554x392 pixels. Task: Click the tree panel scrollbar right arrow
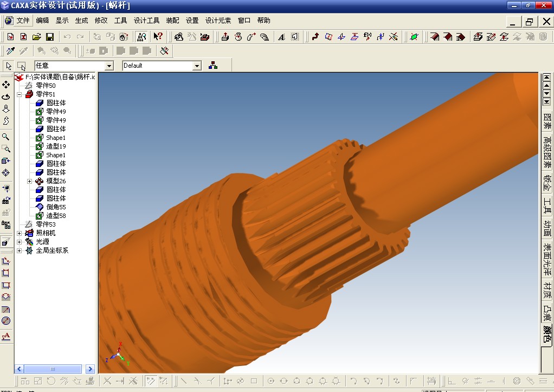click(90, 369)
